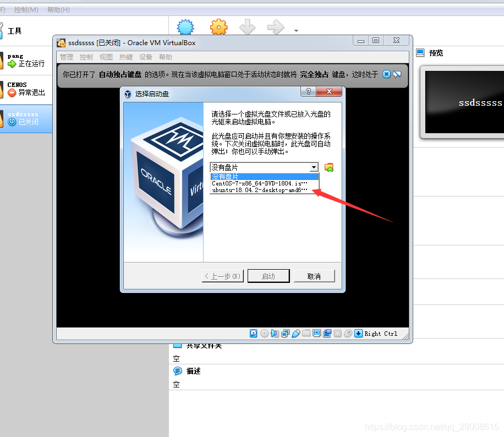The width and height of the screenshot is (504, 437).
Task: Open the 管理 menu in the VM window
Action: point(67,57)
